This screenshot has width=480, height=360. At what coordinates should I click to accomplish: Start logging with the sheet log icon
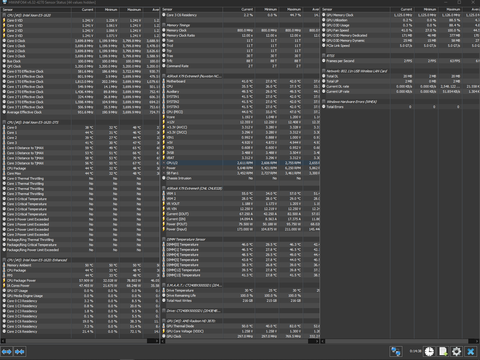pos(443,351)
